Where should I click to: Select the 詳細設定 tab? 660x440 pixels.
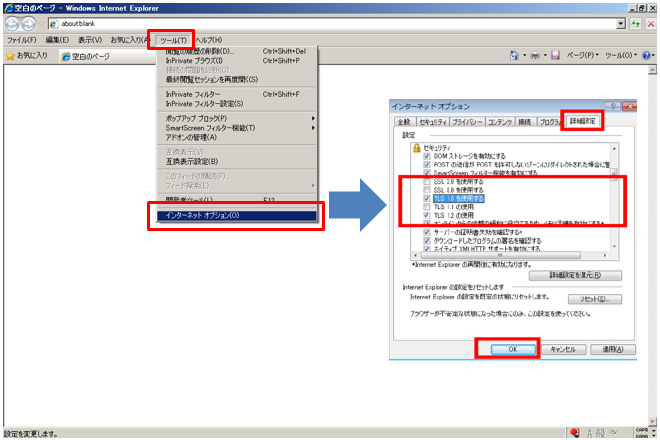[x=583, y=121]
